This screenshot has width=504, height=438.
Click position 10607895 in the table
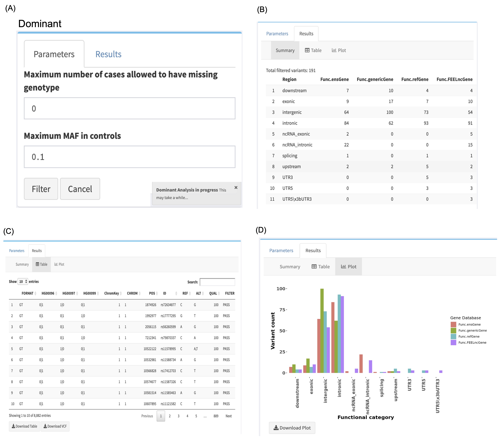click(150, 404)
